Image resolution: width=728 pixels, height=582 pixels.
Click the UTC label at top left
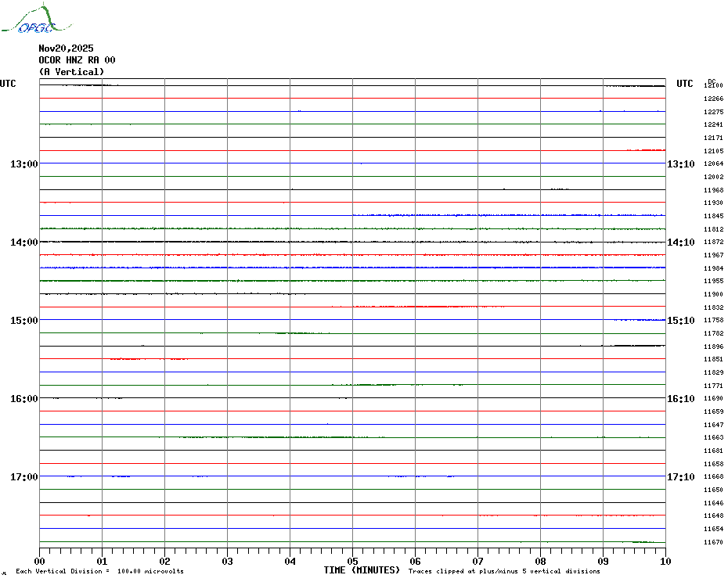coord(8,84)
